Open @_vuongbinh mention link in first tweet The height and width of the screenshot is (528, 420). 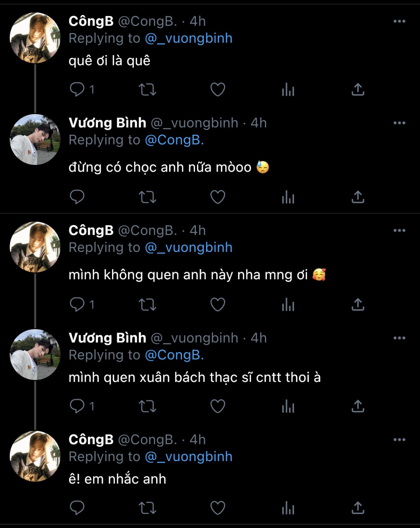[189, 38]
